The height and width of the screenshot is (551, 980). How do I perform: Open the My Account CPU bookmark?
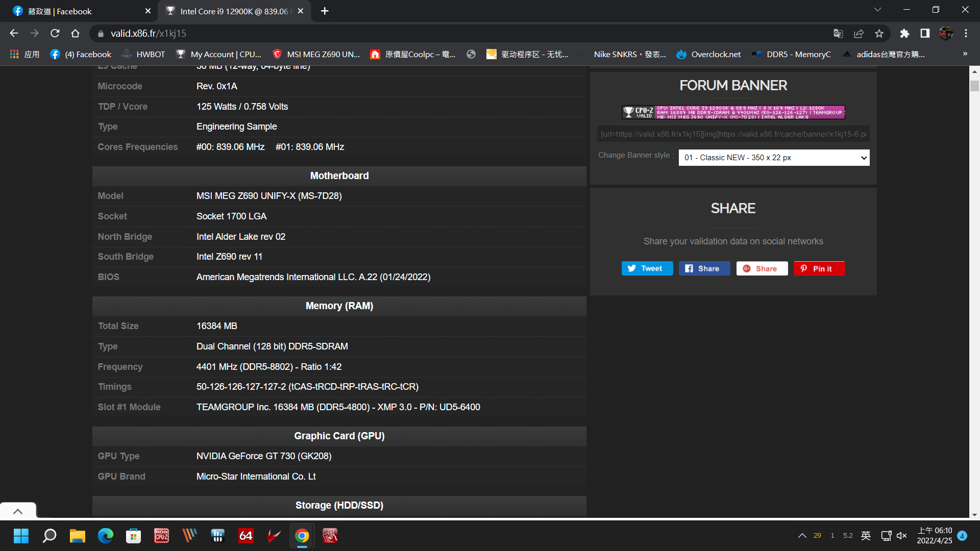point(218,54)
